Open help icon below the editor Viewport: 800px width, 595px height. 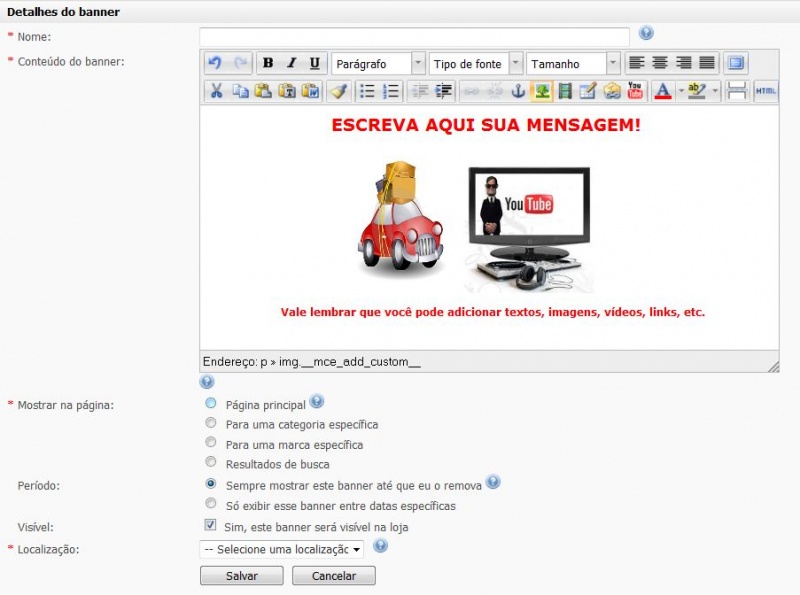coord(207,382)
